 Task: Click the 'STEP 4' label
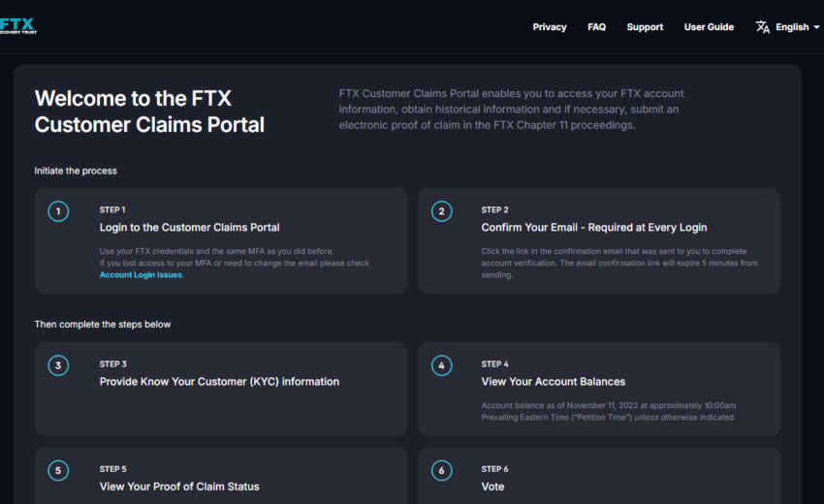494,363
